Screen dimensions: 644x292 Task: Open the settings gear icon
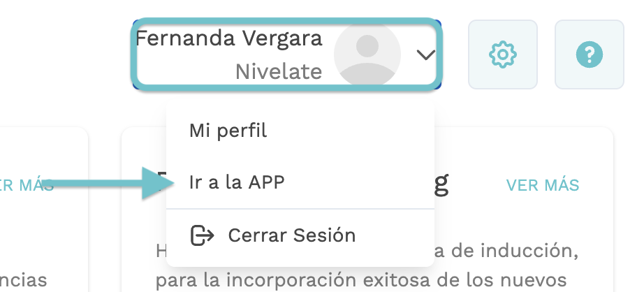tap(503, 54)
